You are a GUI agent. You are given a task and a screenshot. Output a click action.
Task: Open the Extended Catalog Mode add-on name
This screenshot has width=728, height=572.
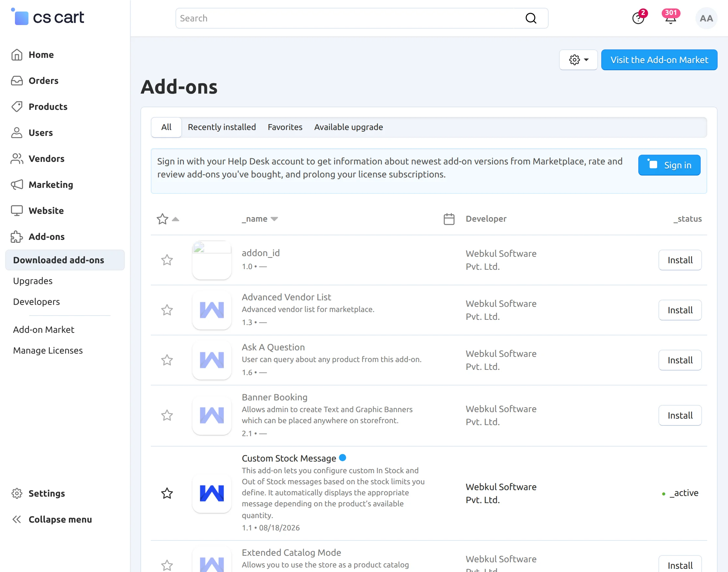pos(291,552)
